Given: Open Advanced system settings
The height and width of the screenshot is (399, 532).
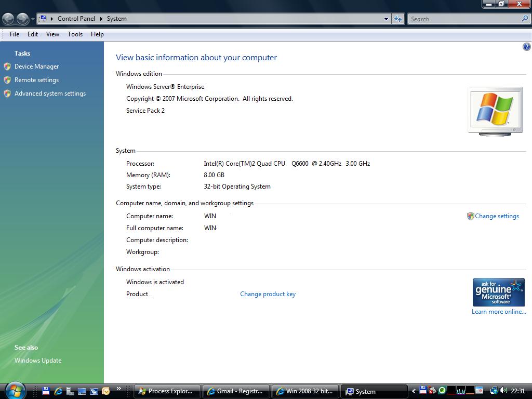Looking at the screenshot, I should (x=50, y=94).
